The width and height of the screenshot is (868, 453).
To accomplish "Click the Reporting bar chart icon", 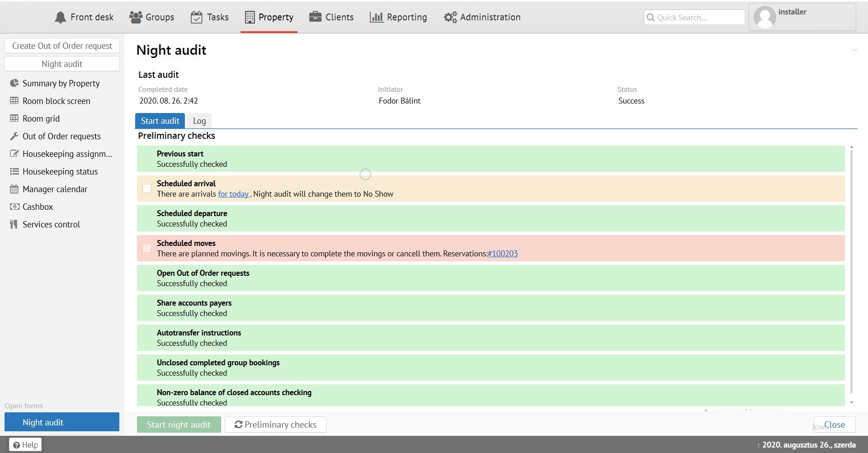I will [x=376, y=17].
